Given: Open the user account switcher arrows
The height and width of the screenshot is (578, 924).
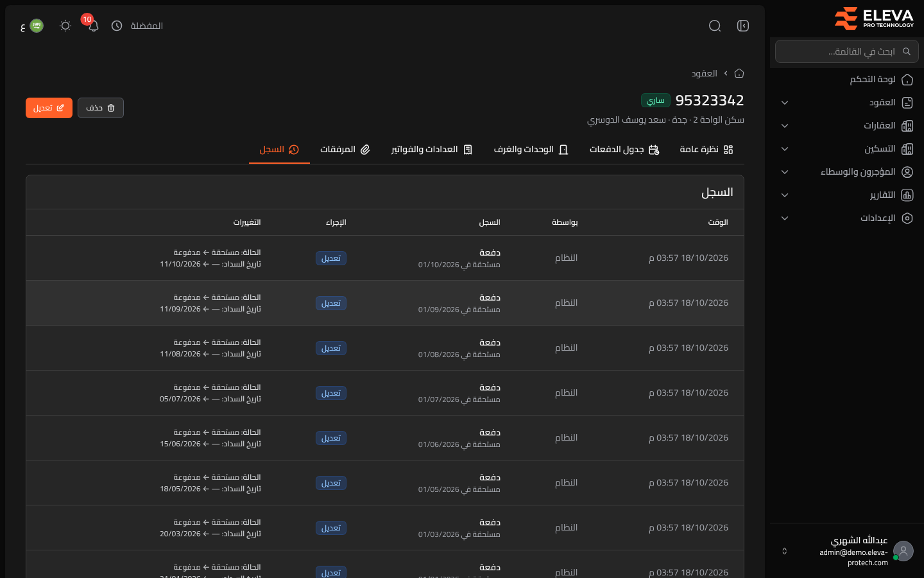Looking at the screenshot, I should point(784,551).
